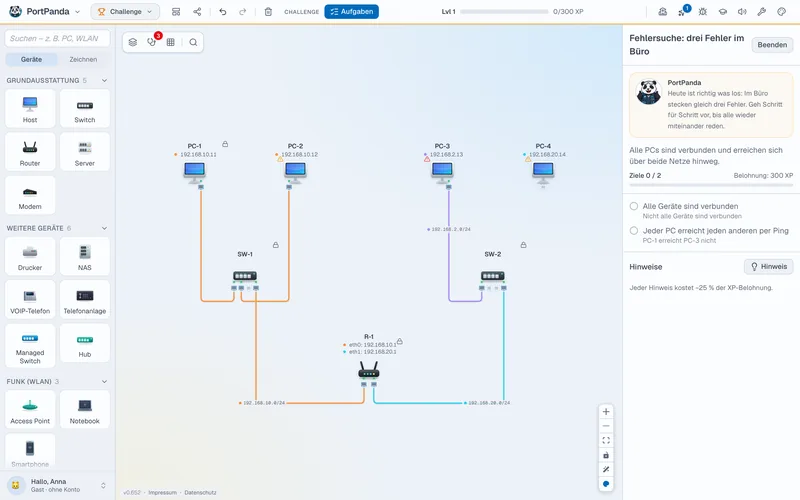This screenshot has width=800, height=500.
Task: Select the Telefonanlage device tile
Action: pyautogui.click(x=85, y=299)
